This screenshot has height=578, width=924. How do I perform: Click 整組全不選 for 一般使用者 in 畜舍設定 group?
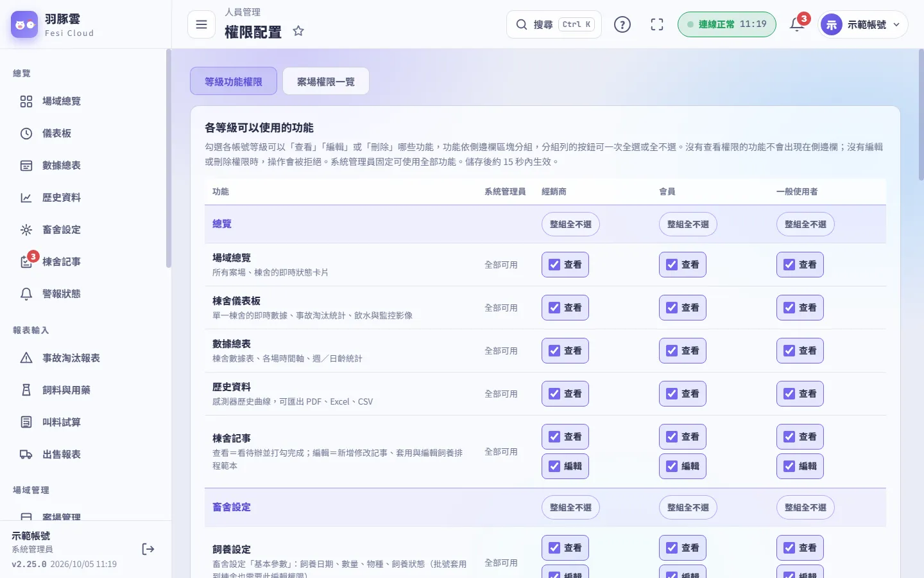coord(805,507)
